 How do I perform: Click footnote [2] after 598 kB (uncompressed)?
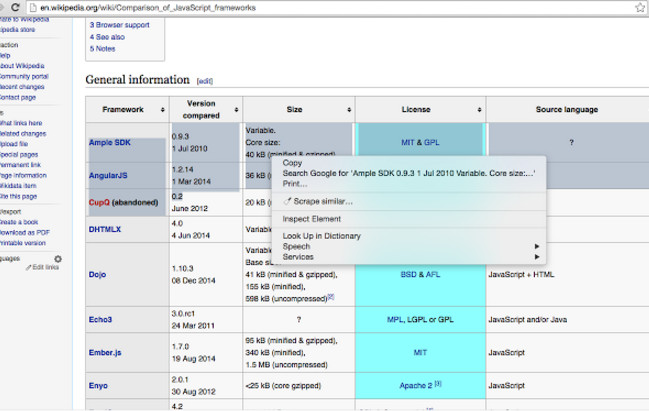(x=331, y=297)
